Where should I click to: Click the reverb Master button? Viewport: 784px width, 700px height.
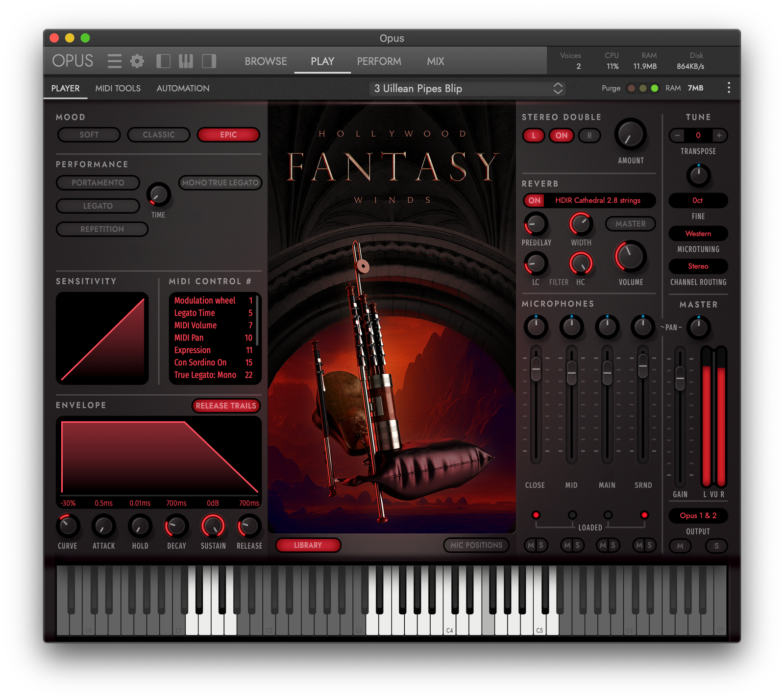tap(631, 224)
